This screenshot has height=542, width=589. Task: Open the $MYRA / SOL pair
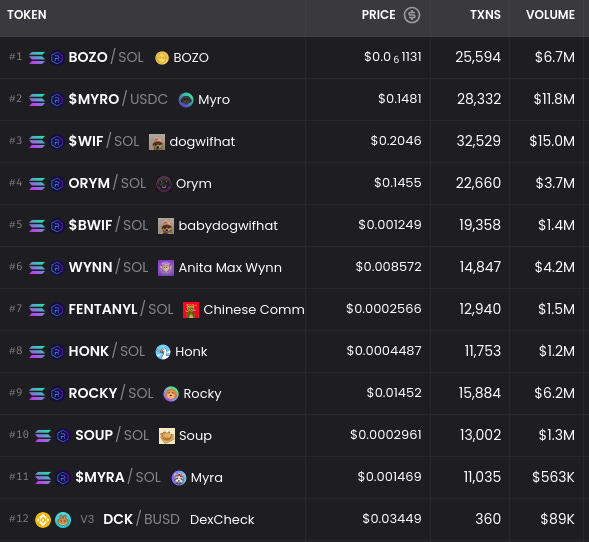click(118, 478)
